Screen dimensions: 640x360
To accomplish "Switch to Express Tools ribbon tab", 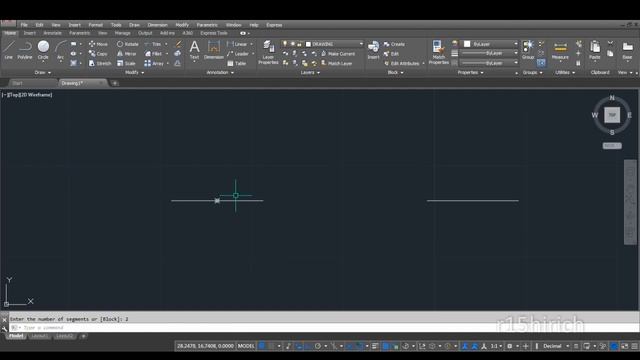I will point(214,33).
